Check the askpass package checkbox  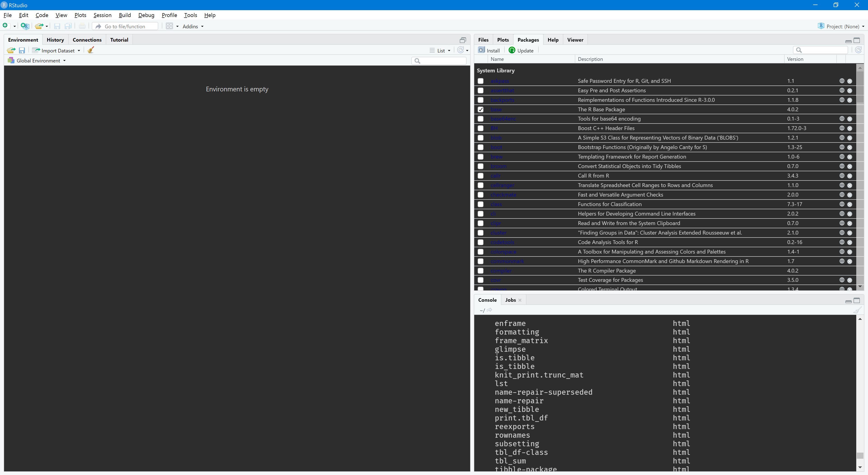pyautogui.click(x=481, y=81)
